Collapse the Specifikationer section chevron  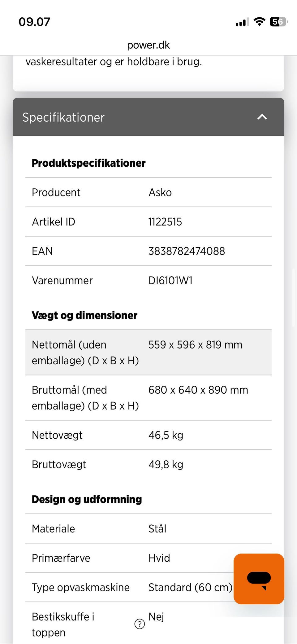[262, 117]
